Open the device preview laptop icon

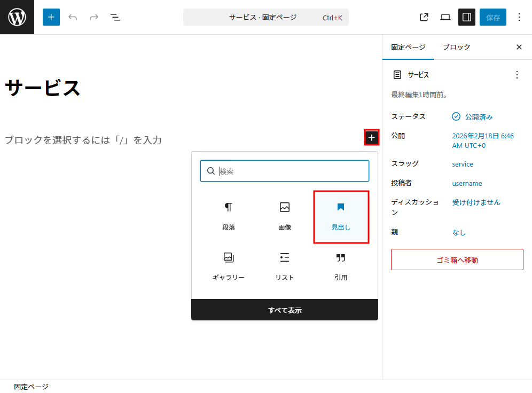(445, 17)
